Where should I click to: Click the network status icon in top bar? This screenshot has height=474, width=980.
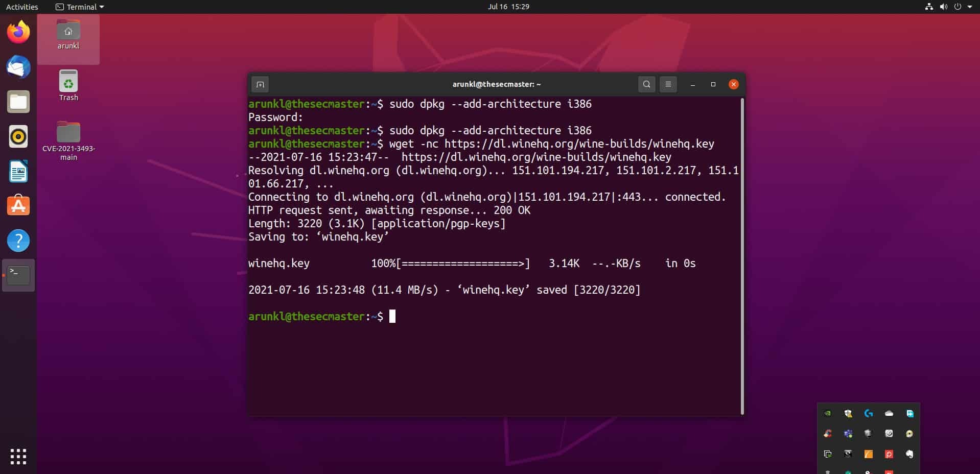929,7
